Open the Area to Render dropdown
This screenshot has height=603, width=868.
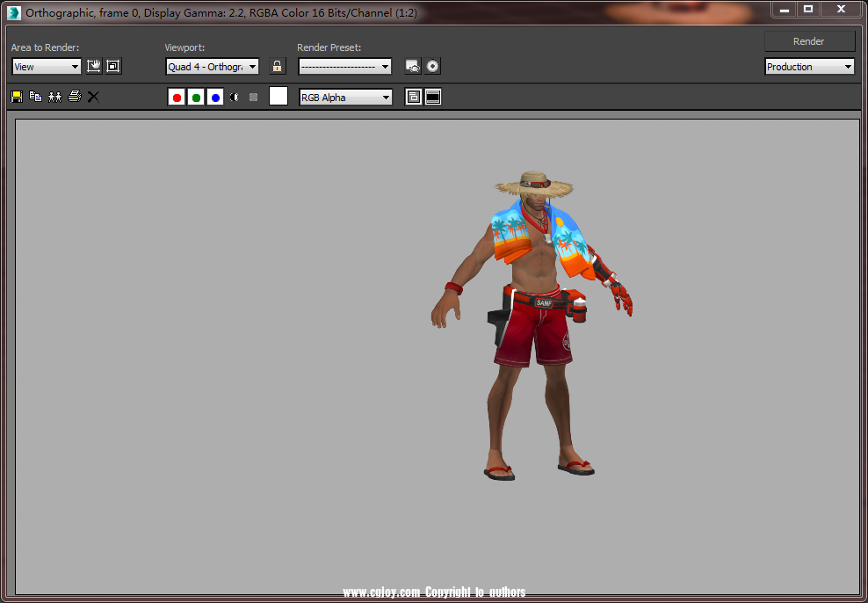click(47, 67)
